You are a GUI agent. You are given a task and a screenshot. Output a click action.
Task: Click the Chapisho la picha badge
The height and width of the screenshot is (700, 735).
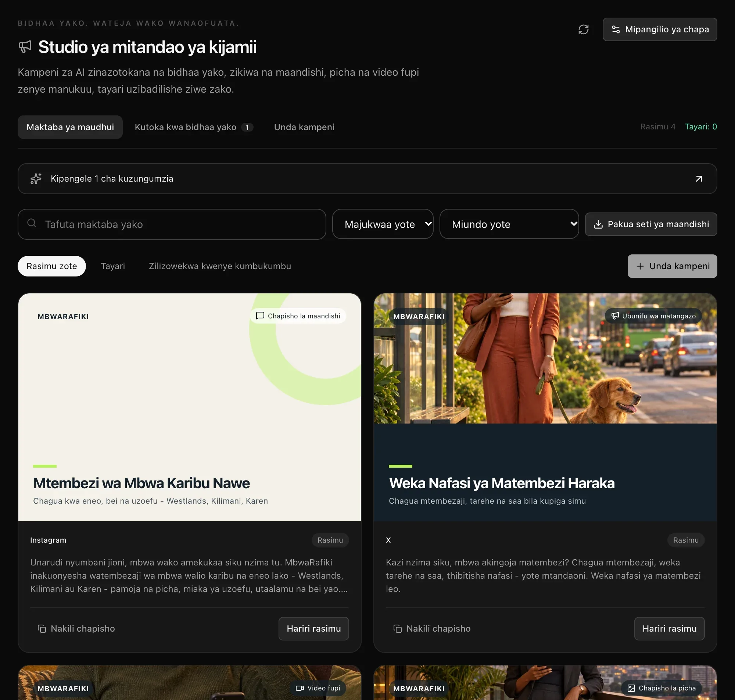[x=661, y=688]
